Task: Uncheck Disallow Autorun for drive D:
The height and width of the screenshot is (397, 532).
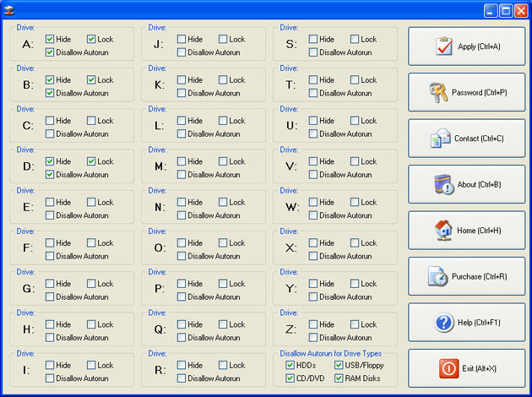Action: (x=50, y=174)
